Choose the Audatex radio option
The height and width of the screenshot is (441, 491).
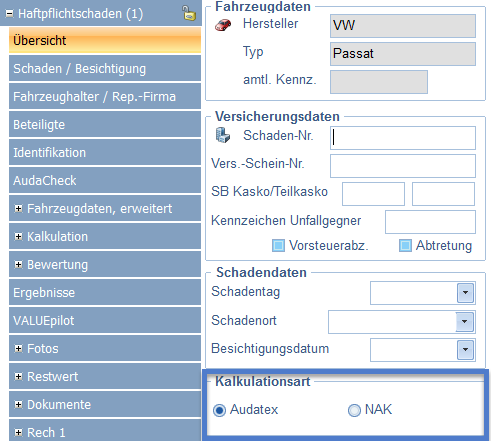219,410
